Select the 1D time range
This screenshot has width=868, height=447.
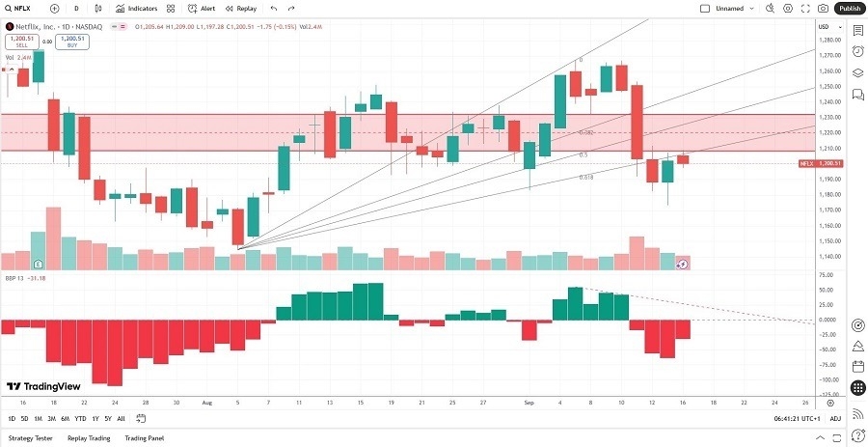12,418
